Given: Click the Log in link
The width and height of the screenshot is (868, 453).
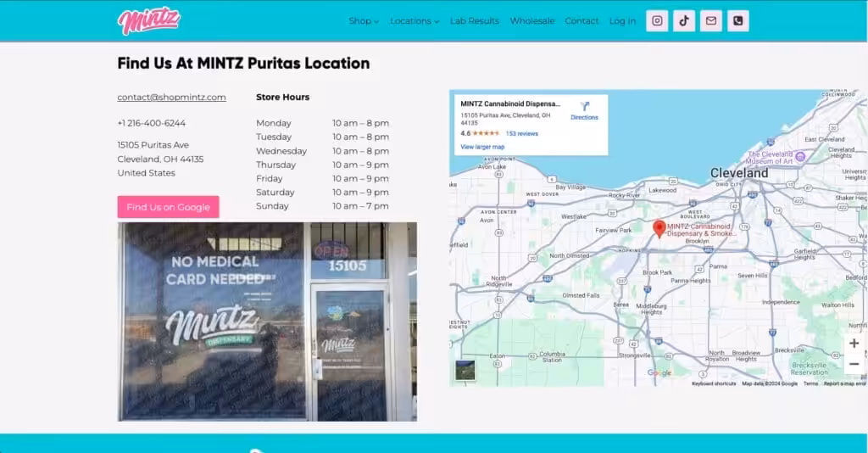Looking at the screenshot, I should click(622, 21).
